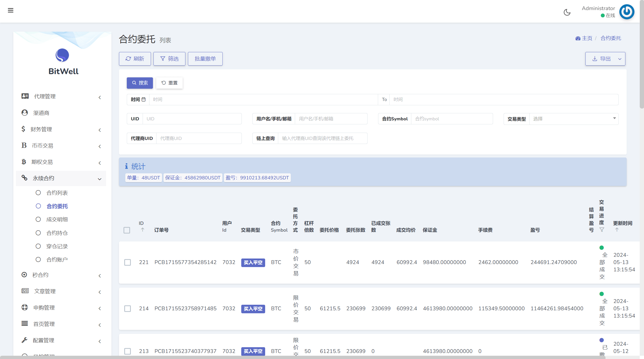
Task: Open the 交易类型 select dropdown
Action: (574, 119)
